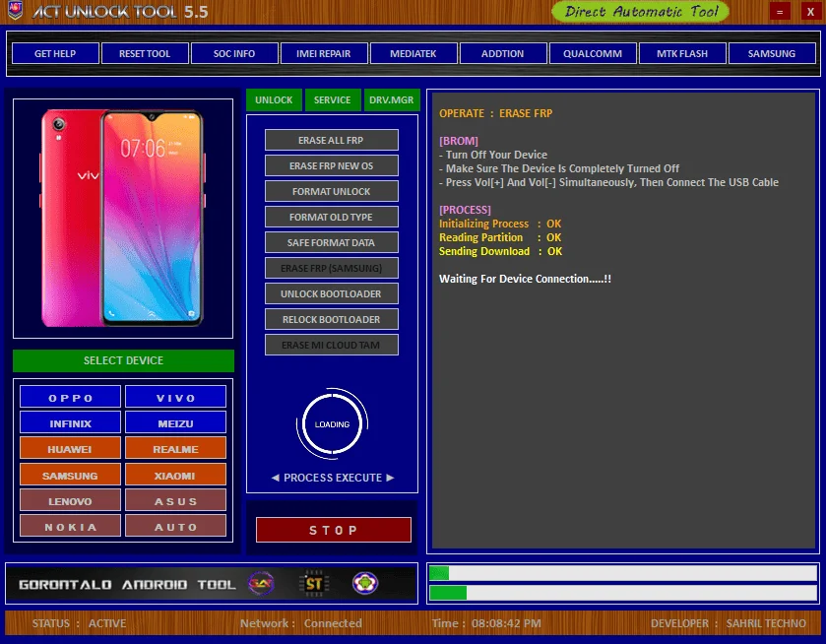Choose HUAWEI device brand

click(x=70, y=449)
